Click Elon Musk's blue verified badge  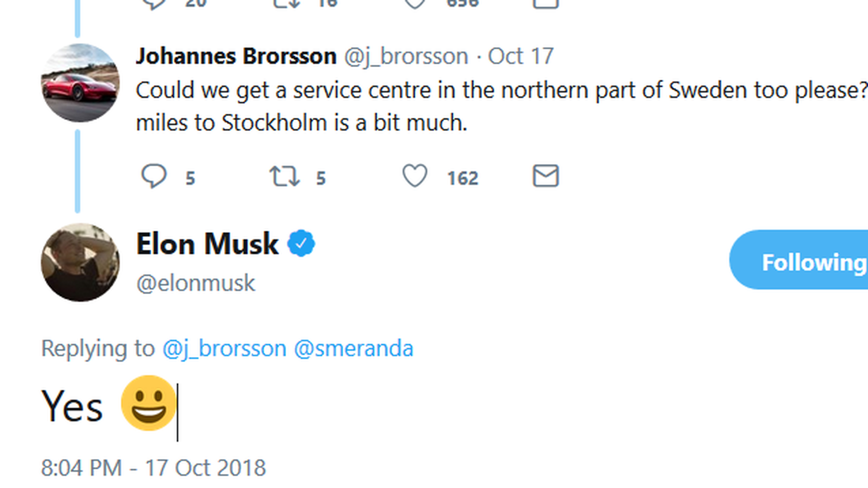click(301, 243)
